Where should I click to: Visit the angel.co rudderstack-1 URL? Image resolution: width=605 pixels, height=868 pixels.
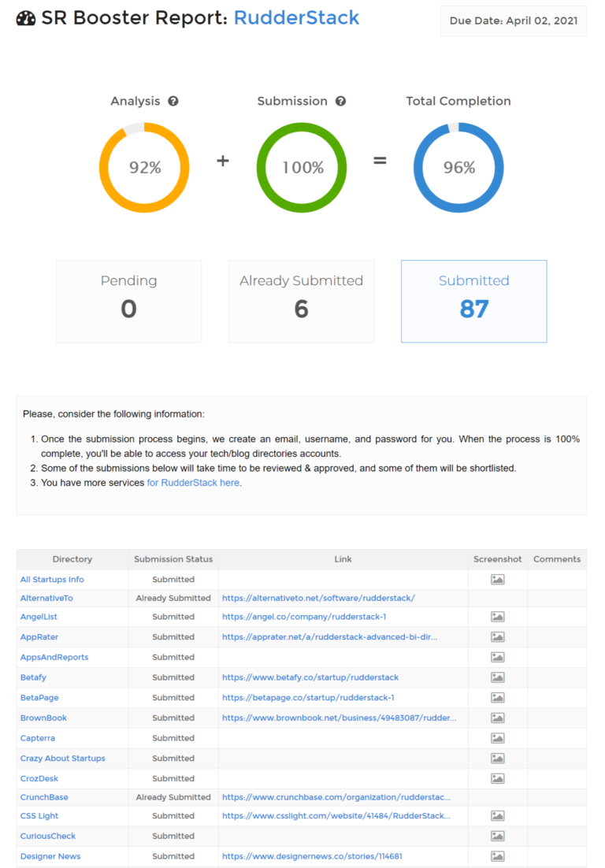coord(304,617)
